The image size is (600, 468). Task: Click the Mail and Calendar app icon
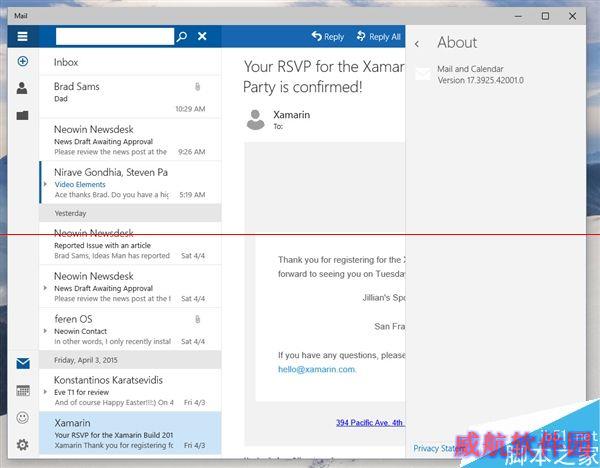click(x=423, y=73)
